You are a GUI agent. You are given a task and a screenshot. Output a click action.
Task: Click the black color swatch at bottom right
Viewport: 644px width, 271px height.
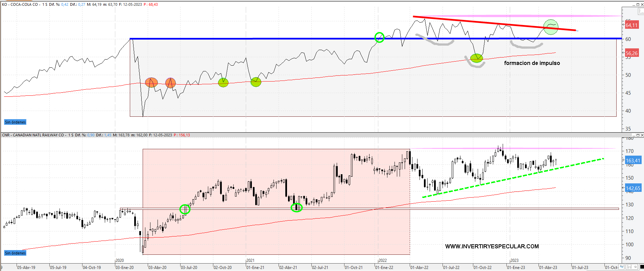coord(641,267)
